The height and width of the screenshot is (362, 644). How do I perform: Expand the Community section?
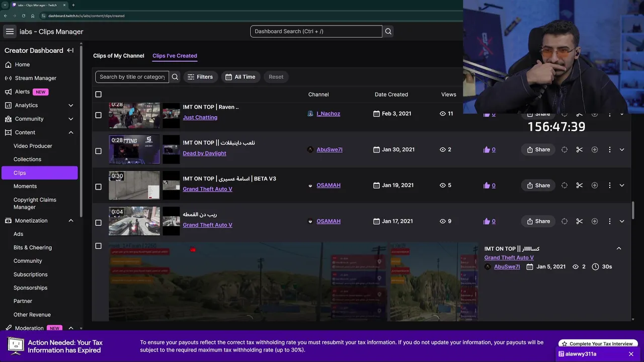(70, 119)
